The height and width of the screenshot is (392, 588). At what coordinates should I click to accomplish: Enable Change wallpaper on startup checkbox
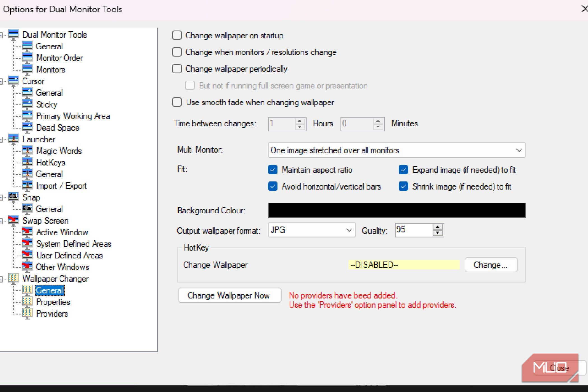click(x=177, y=36)
